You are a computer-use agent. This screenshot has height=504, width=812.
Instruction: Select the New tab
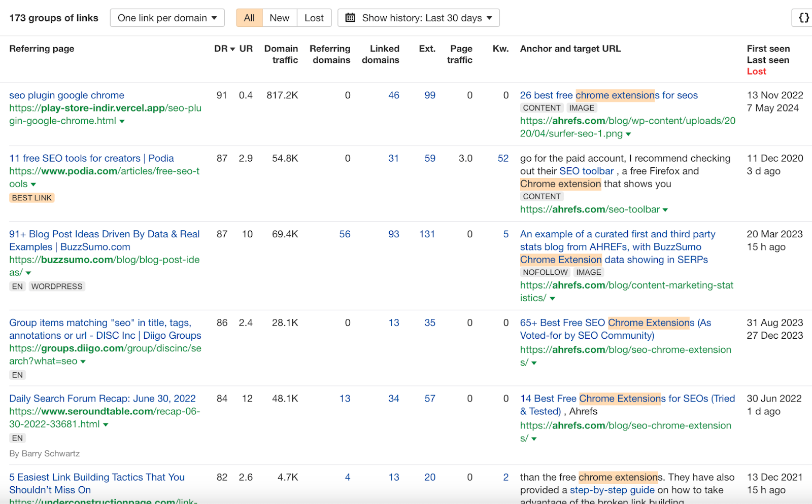(x=280, y=18)
